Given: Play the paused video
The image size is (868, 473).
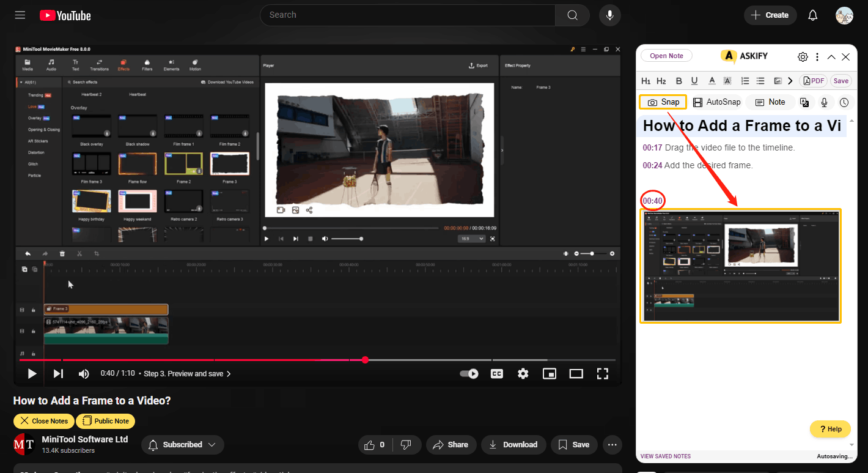Looking at the screenshot, I should [x=32, y=373].
